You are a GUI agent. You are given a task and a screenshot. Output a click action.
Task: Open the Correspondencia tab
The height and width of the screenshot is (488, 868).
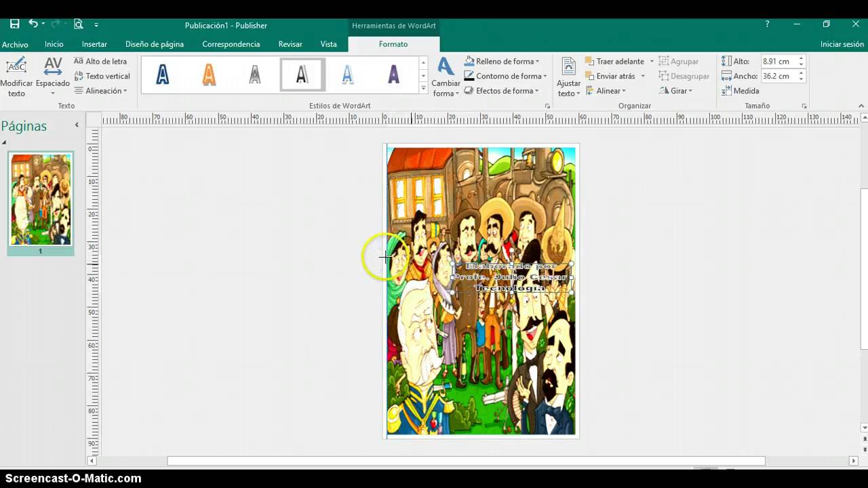click(x=231, y=44)
